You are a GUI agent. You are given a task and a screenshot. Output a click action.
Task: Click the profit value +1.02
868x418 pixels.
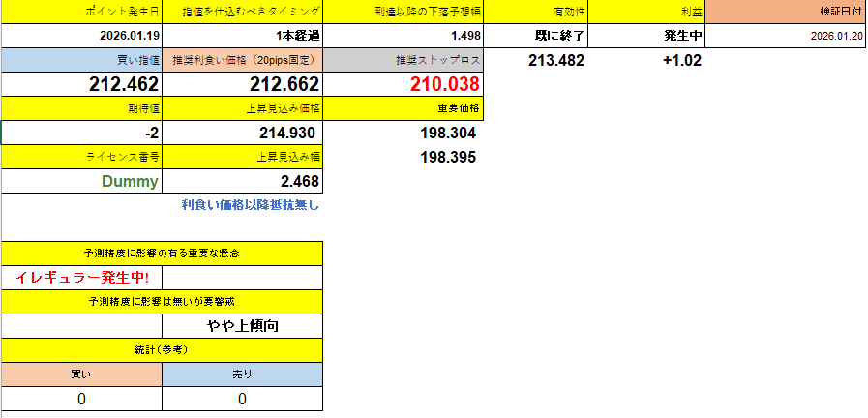pos(682,60)
